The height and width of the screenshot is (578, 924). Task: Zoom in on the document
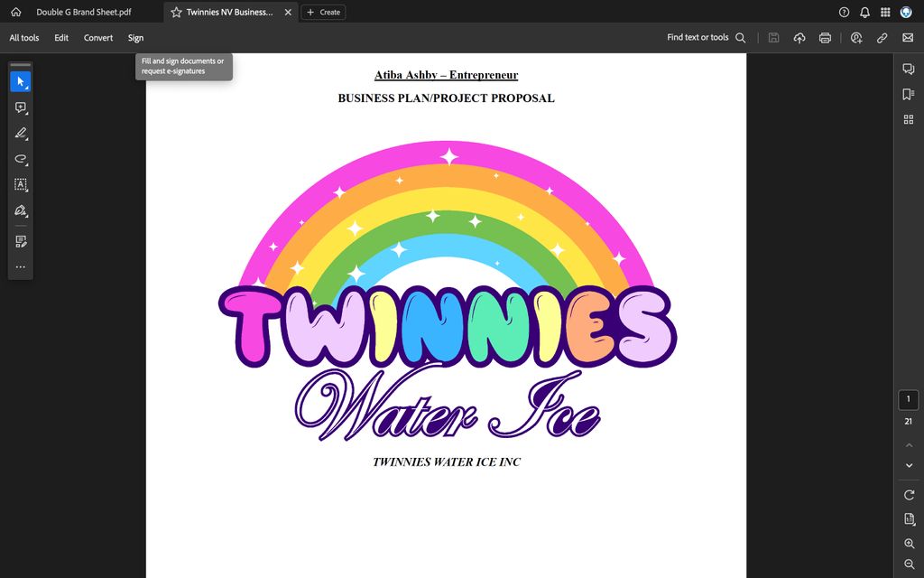point(909,544)
